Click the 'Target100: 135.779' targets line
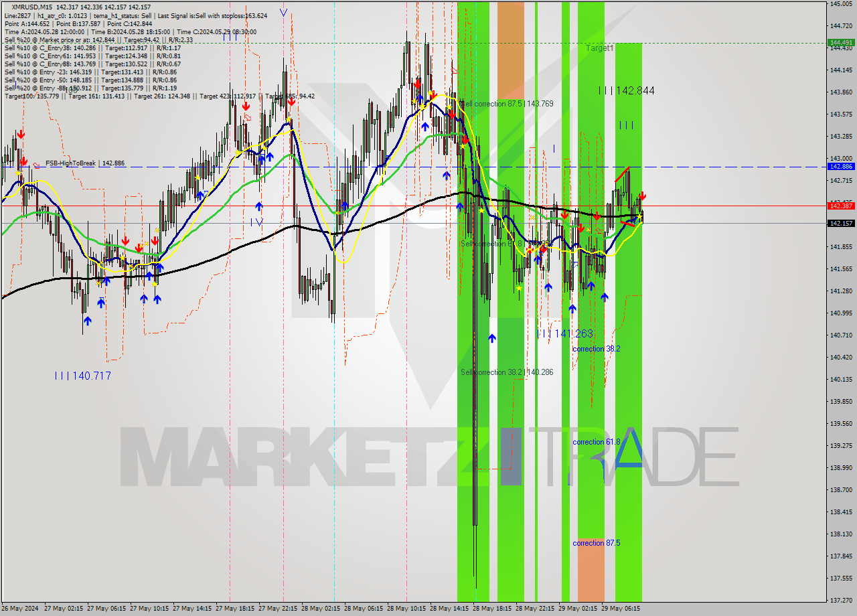 click(159, 96)
